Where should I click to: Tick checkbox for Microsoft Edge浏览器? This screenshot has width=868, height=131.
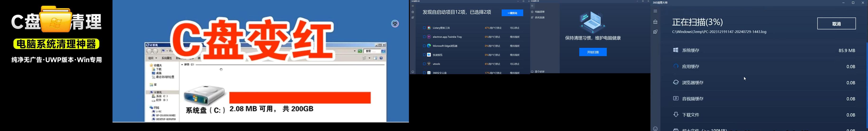(x=424, y=46)
